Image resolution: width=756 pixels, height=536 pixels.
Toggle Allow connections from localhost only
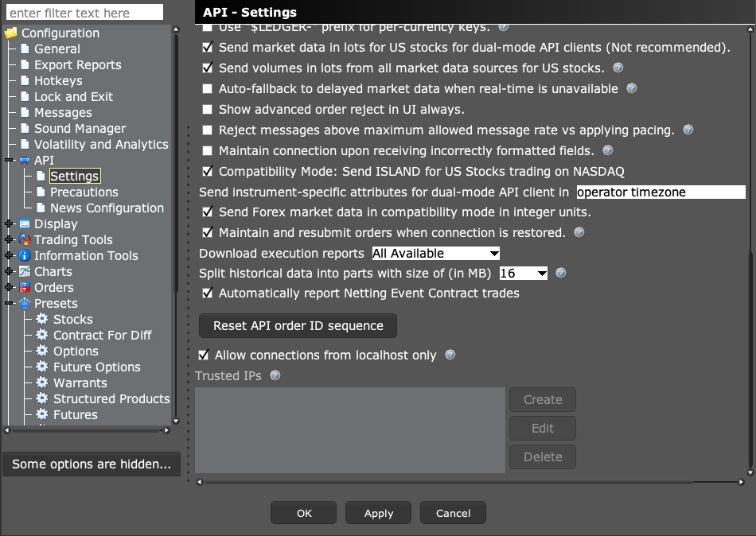click(x=204, y=355)
